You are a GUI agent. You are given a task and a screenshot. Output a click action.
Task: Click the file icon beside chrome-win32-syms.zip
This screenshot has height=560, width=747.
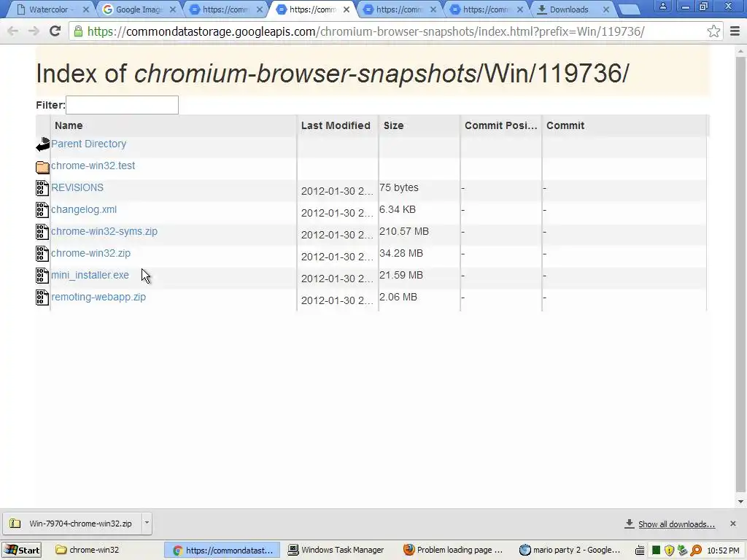click(x=42, y=232)
